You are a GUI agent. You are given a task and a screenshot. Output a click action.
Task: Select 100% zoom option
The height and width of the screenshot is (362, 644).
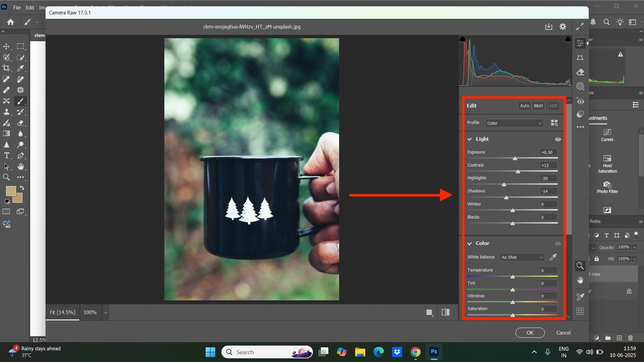90,312
